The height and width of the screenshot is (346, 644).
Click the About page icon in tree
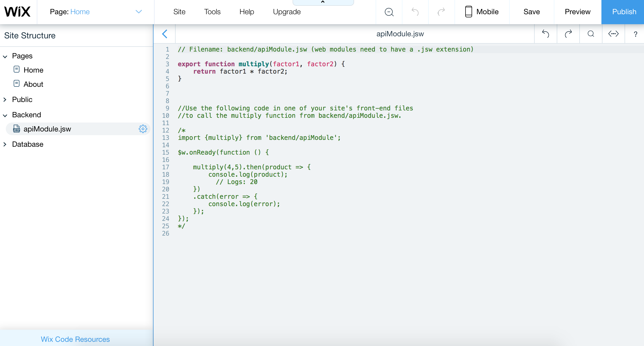tap(17, 84)
